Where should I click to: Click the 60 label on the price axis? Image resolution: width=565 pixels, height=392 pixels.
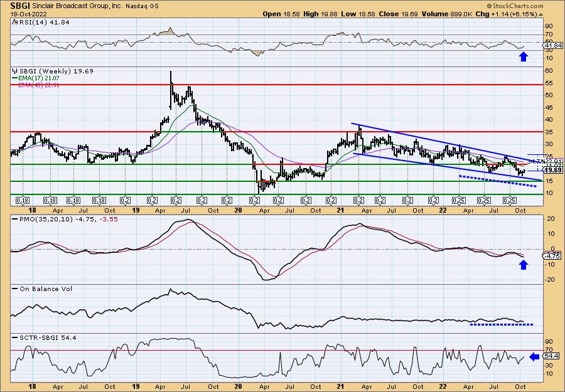(549, 71)
